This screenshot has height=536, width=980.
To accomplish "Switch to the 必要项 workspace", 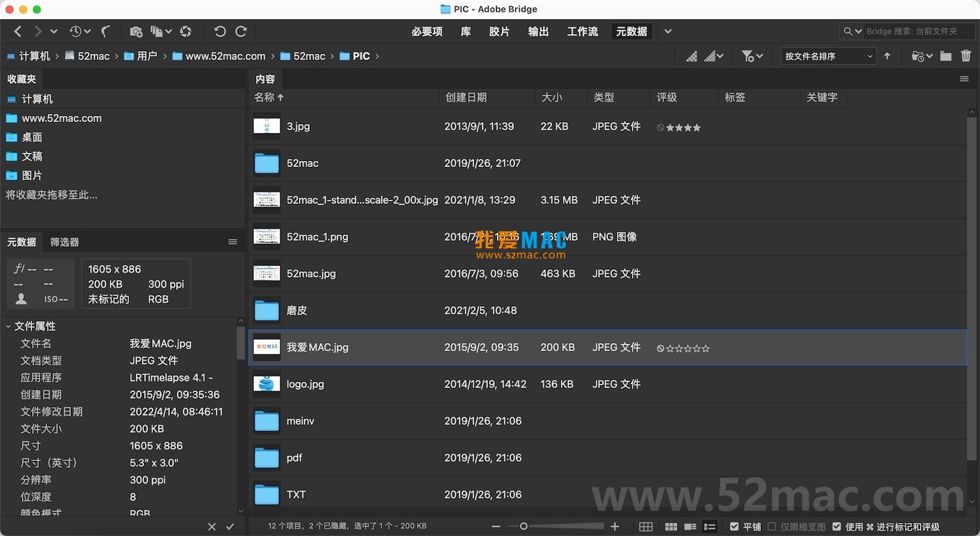I will pos(427,31).
